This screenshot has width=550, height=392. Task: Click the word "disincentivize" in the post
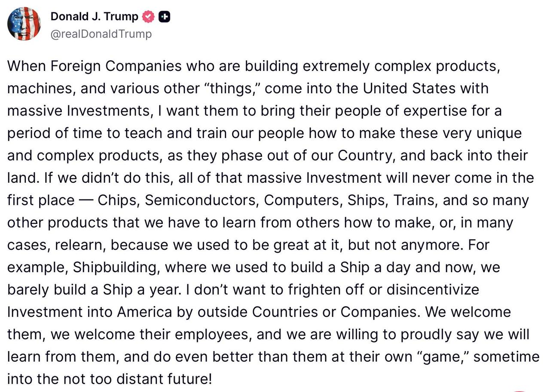(x=433, y=289)
